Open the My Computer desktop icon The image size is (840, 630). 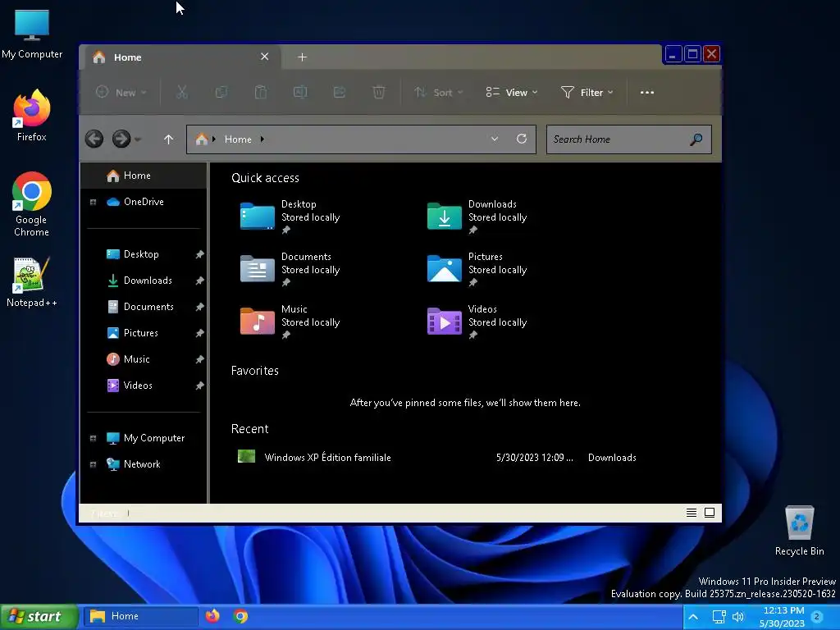point(32,34)
